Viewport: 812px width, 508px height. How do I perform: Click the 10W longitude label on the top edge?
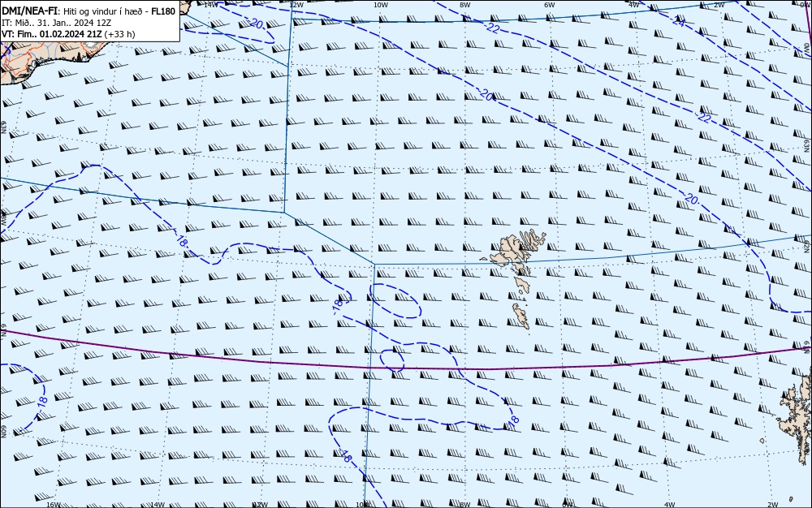click(x=381, y=5)
